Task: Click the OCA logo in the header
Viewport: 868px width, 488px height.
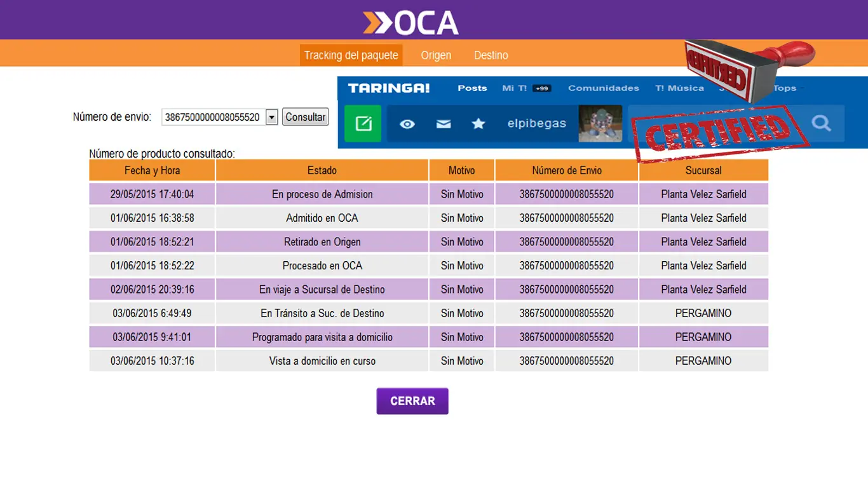Action: click(x=410, y=23)
